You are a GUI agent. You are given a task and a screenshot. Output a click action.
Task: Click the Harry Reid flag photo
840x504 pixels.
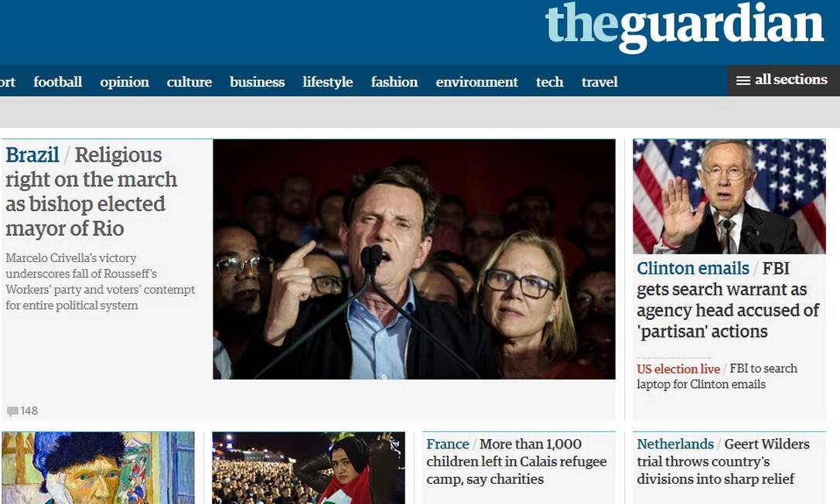[729, 196]
